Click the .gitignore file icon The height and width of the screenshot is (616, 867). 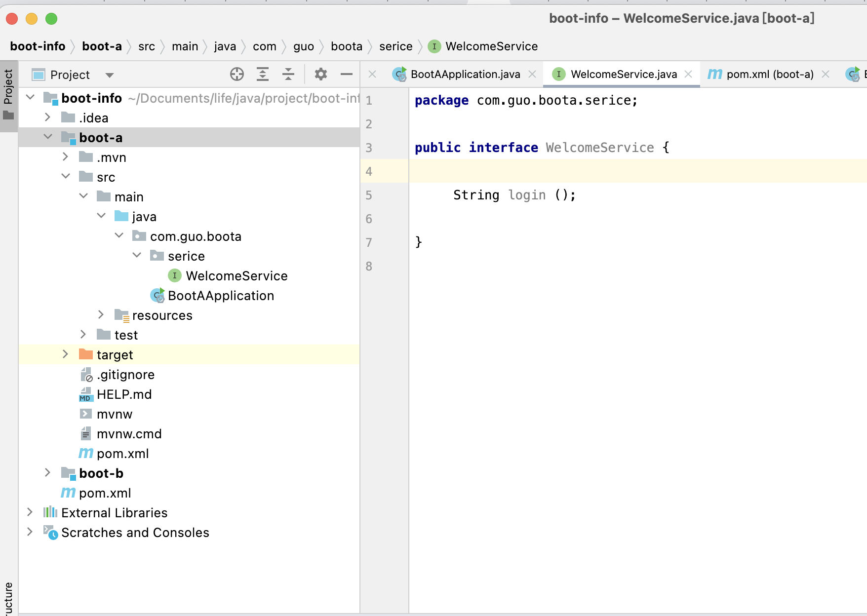pyautogui.click(x=86, y=375)
